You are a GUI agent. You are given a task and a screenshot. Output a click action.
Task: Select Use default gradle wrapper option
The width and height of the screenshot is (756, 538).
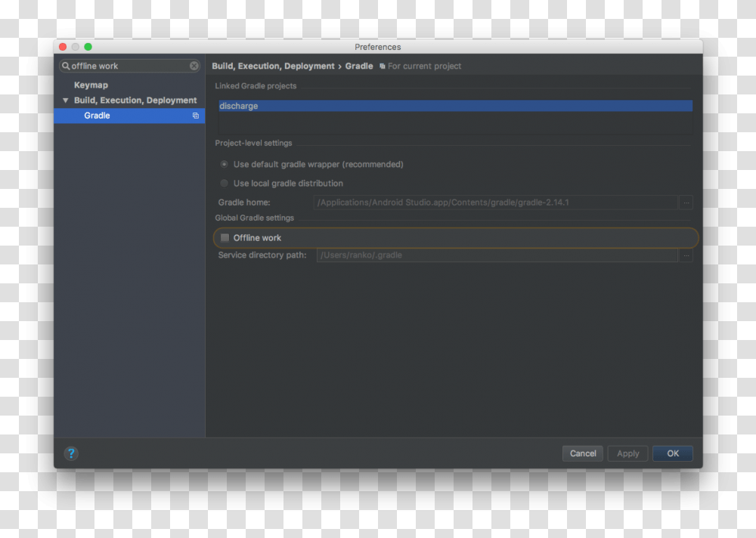224,164
